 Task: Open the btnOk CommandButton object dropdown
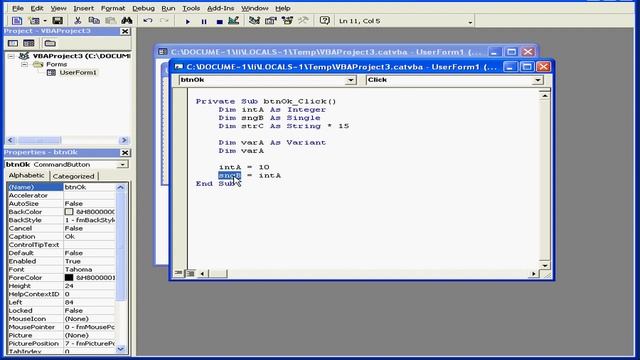click(x=122, y=164)
